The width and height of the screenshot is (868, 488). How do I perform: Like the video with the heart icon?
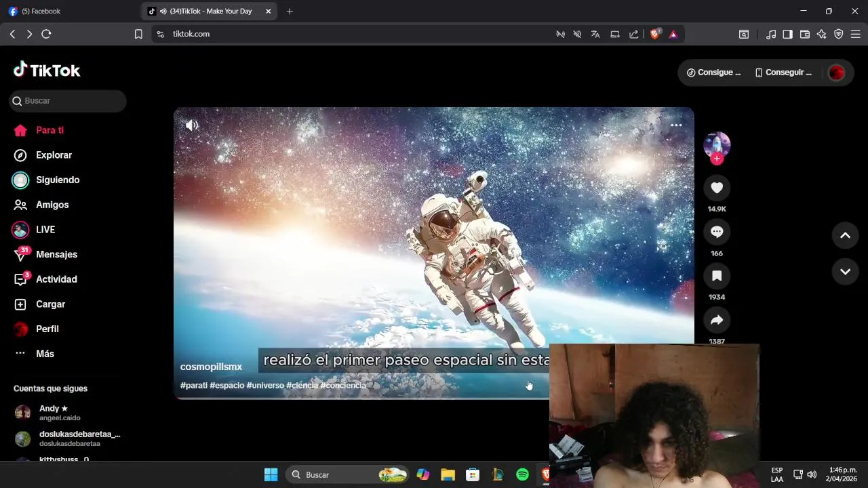tap(717, 188)
